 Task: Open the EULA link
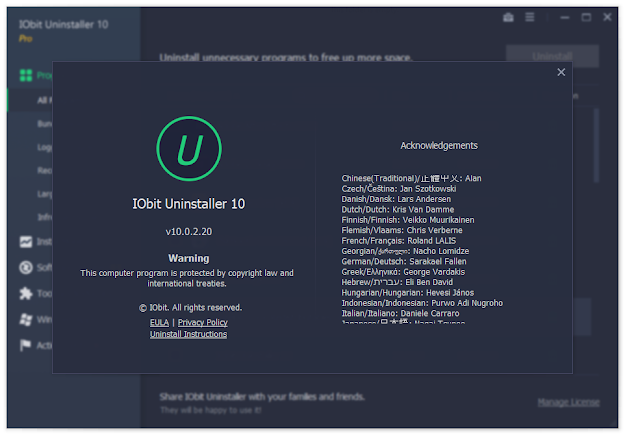point(159,322)
